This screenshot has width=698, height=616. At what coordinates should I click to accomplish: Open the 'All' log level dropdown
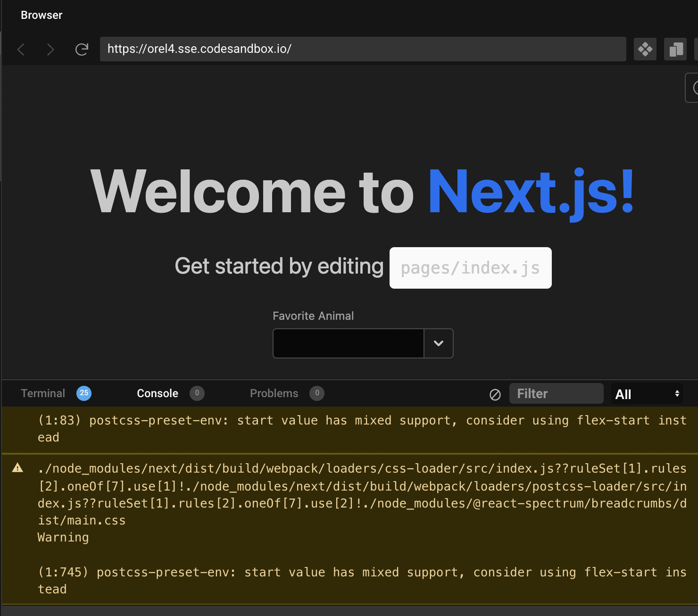pos(647,393)
